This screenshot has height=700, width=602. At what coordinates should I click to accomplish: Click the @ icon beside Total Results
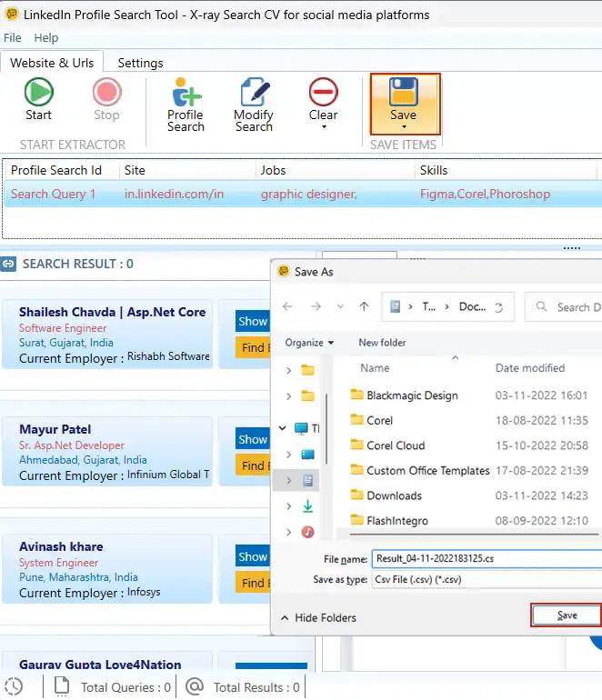195,686
